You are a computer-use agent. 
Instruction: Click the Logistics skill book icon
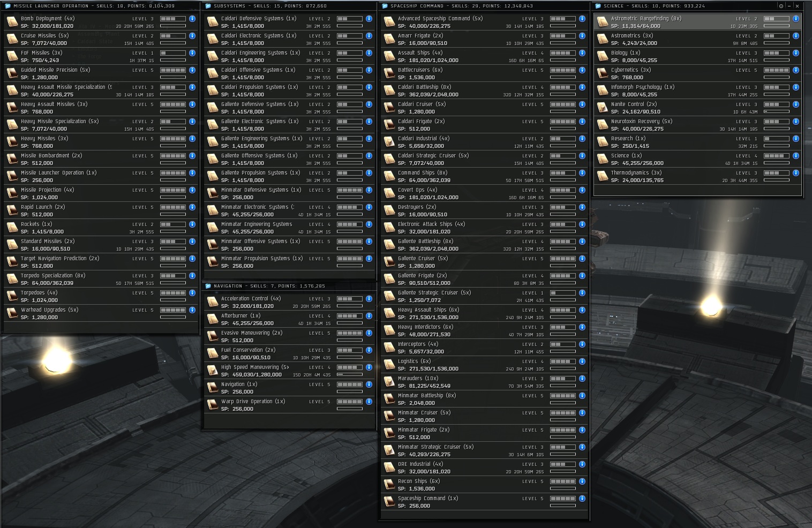click(x=389, y=365)
